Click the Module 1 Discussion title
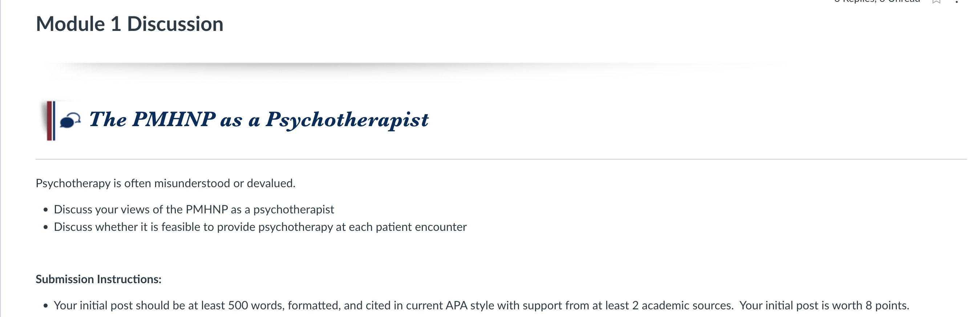980x317 pixels. [x=129, y=24]
